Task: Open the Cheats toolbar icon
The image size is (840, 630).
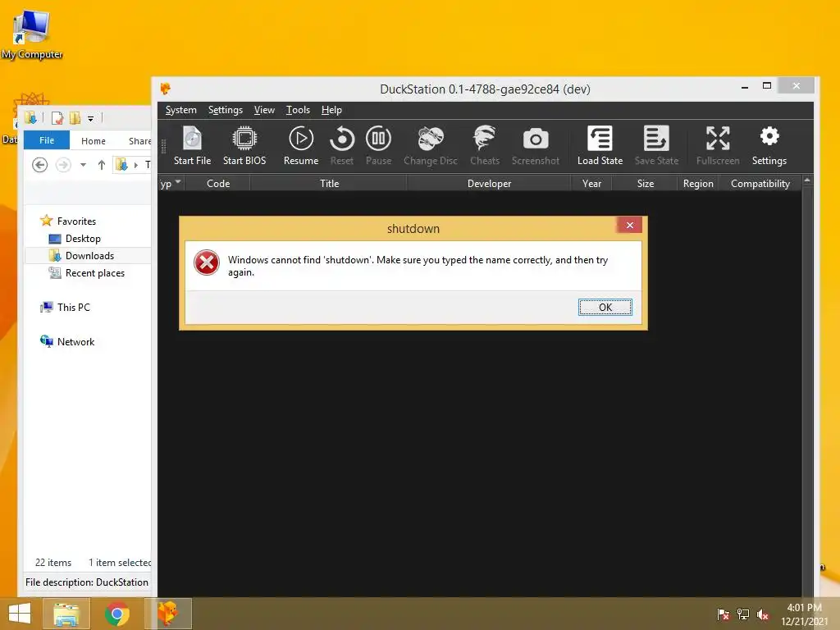Action: click(485, 139)
